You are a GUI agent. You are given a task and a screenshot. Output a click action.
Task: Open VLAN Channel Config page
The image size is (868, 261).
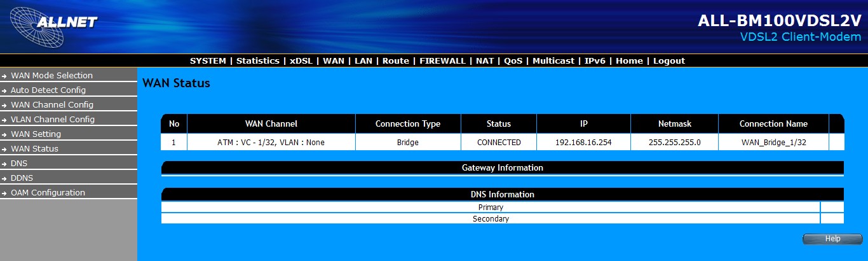pos(53,119)
